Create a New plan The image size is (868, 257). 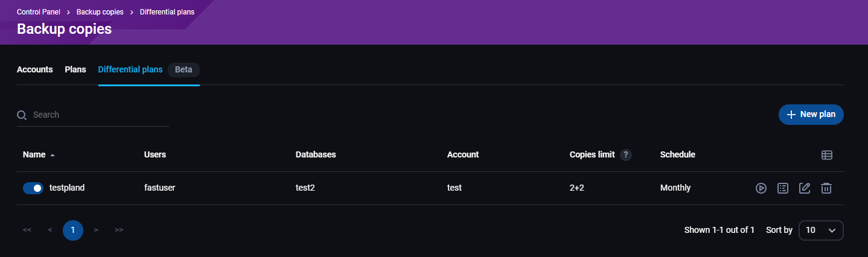tap(811, 115)
